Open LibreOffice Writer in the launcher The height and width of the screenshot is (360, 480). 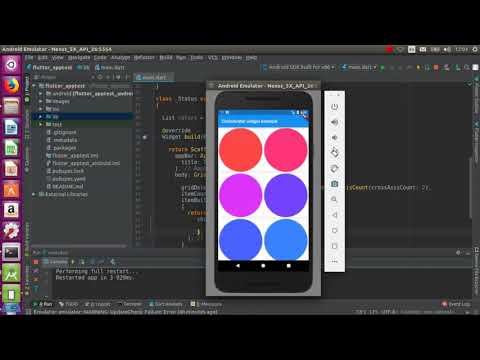pos(11,128)
